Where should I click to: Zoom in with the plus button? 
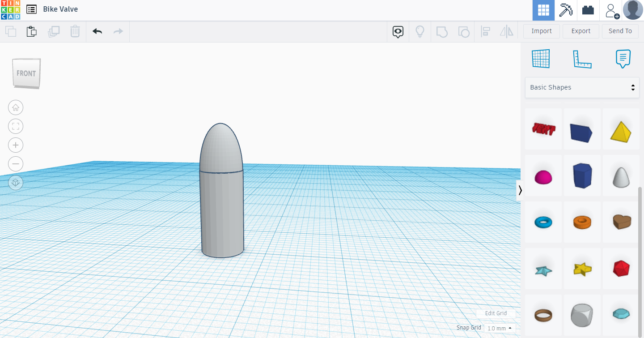[16, 145]
